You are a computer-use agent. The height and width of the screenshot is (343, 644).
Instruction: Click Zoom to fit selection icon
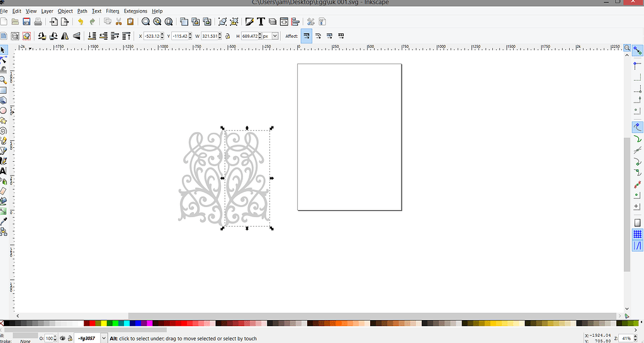point(145,22)
